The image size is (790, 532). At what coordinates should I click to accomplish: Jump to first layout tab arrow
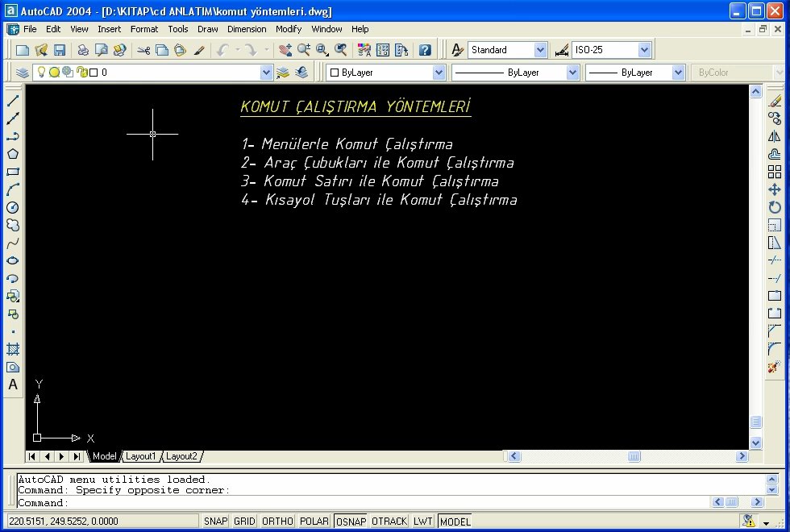coord(32,456)
